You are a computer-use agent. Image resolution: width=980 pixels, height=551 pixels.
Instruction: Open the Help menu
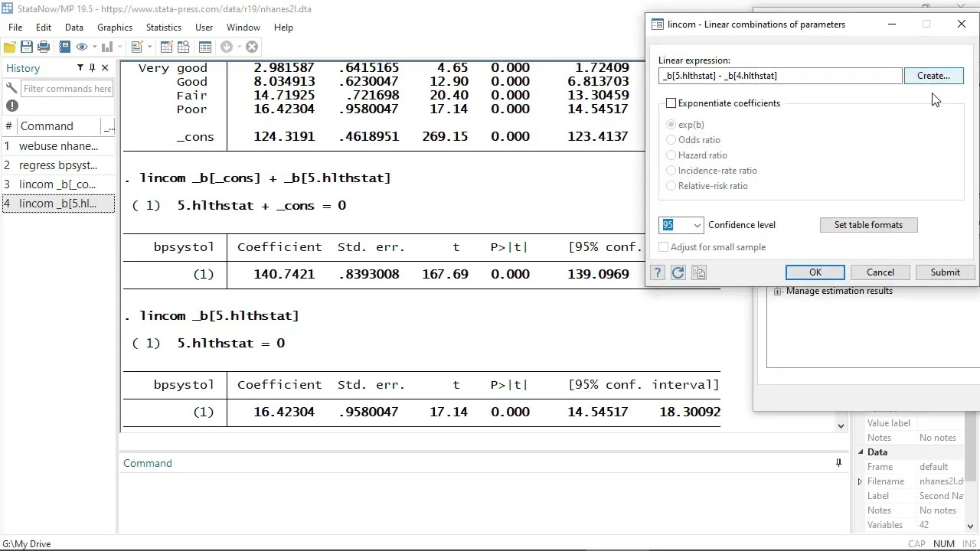pyautogui.click(x=283, y=28)
